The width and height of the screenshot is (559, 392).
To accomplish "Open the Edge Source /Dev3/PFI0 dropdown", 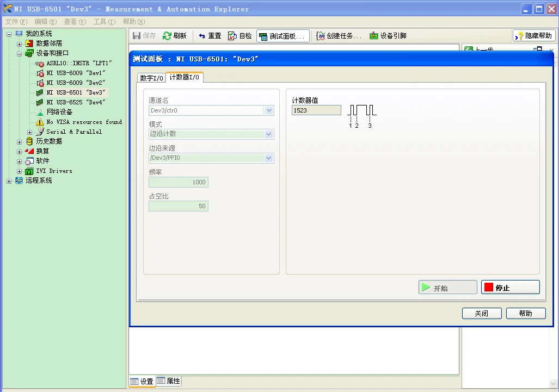I will (x=269, y=158).
